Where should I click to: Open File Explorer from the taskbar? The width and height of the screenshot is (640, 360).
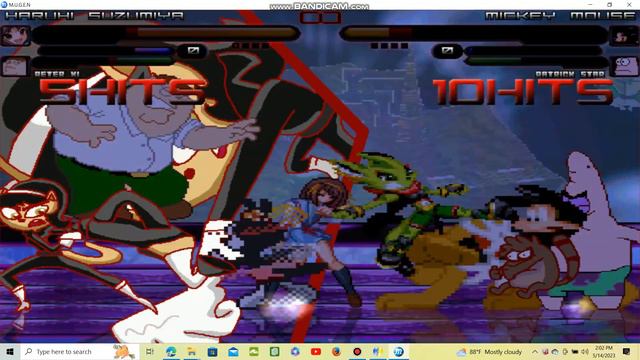(191, 351)
